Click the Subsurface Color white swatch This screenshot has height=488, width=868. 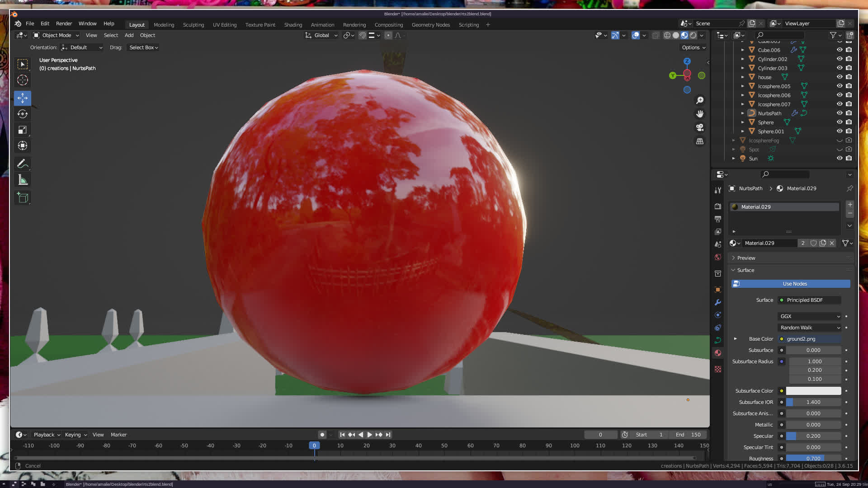point(813,391)
